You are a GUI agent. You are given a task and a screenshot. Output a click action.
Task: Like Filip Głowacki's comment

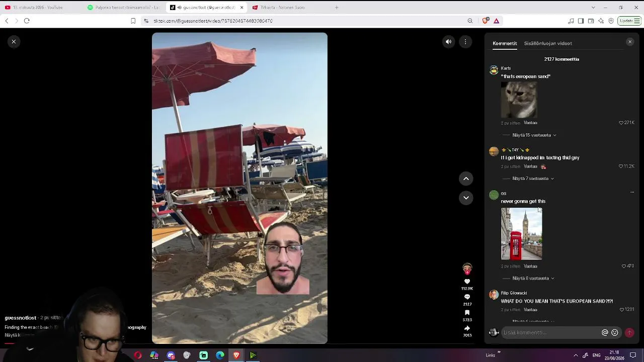622,310
